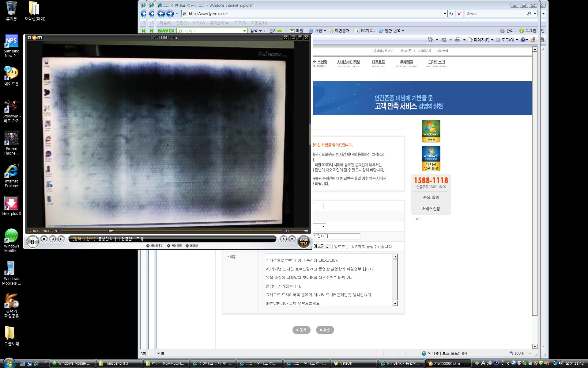Open 즐겨찾기(A) menu in IE
588x368 pixels.
click(x=219, y=23)
